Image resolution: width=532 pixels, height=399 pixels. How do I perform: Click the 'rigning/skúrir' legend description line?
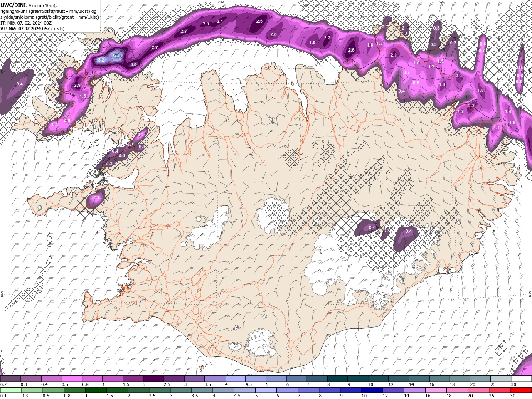pyautogui.click(x=48, y=11)
